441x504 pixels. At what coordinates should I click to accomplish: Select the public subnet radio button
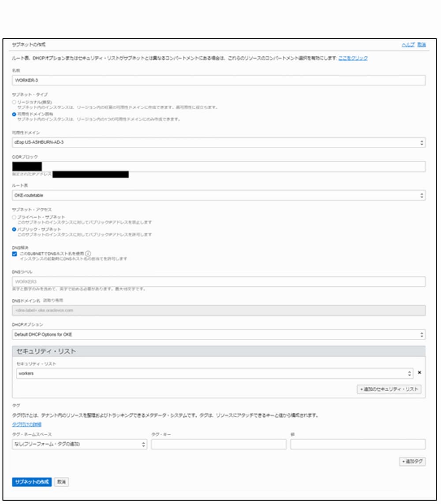pos(14,230)
